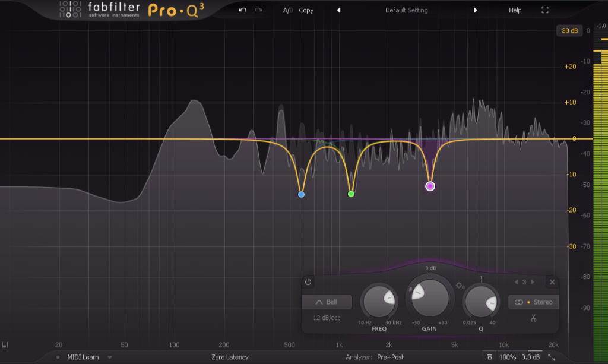Select the green EQ band node

coord(351,194)
